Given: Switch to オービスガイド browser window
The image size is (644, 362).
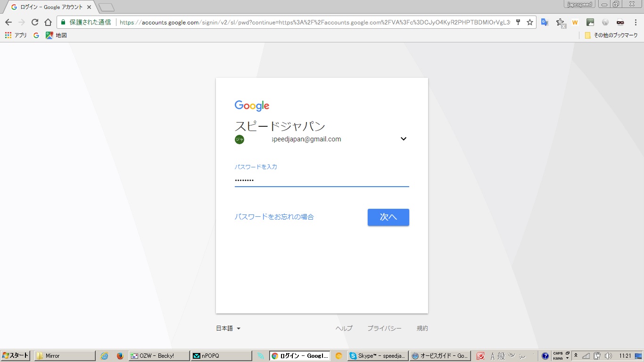Looking at the screenshot, I should 439,356.
